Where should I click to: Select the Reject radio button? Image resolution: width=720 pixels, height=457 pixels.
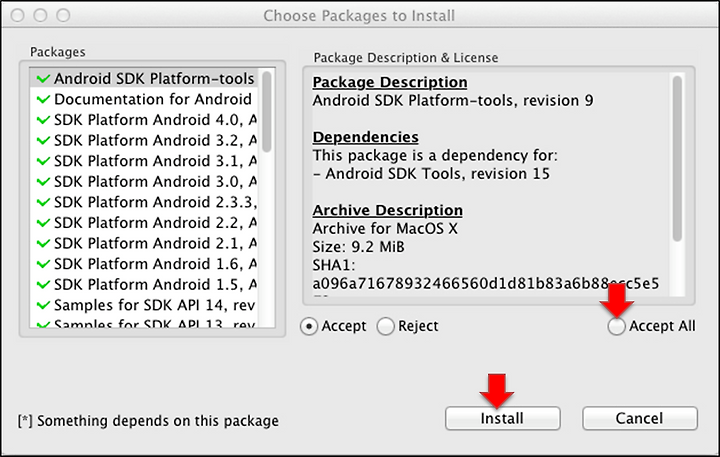[x=385, y=327]
